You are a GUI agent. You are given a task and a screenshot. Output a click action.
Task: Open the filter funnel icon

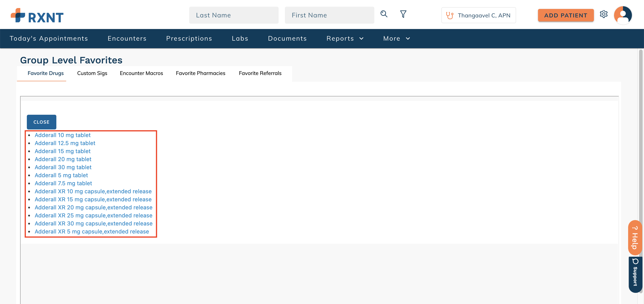(x=403, y=14)
